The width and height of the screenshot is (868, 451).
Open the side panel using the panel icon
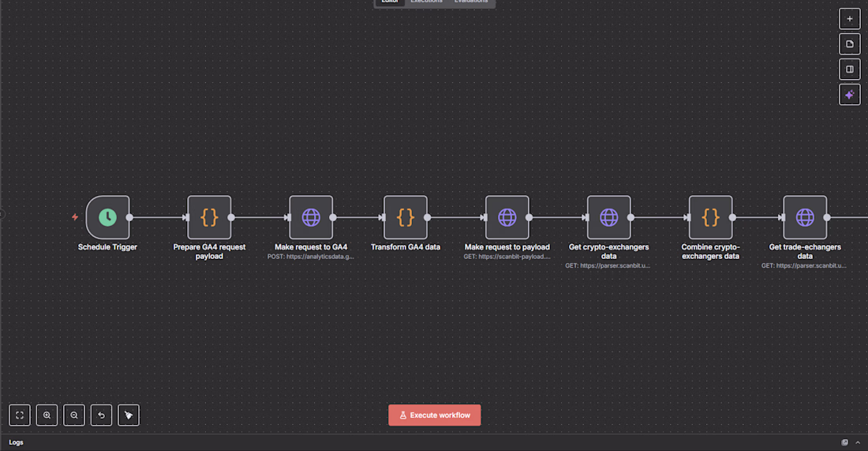850,70
